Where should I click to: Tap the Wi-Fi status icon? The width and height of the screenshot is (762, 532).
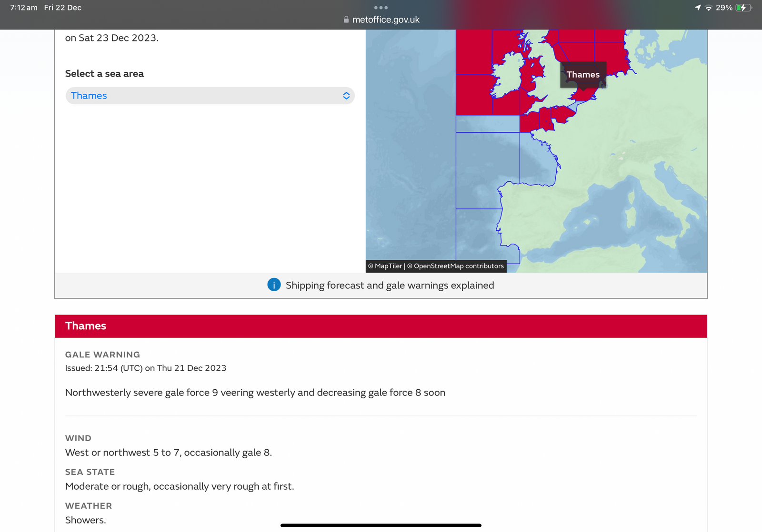[x=708, y=8]
